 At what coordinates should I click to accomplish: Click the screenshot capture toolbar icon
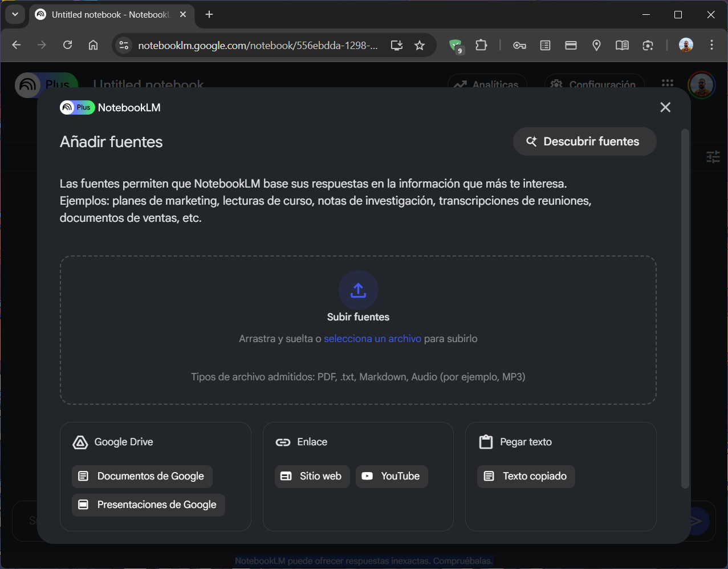click(648, 46)
